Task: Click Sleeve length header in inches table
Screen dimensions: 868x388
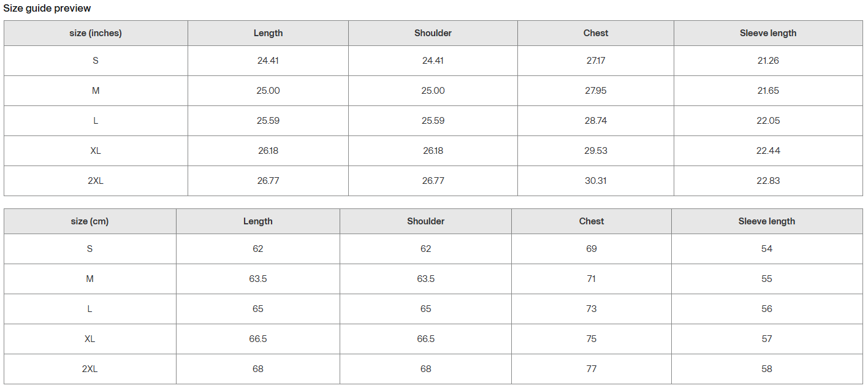Action: pos(768,33)
